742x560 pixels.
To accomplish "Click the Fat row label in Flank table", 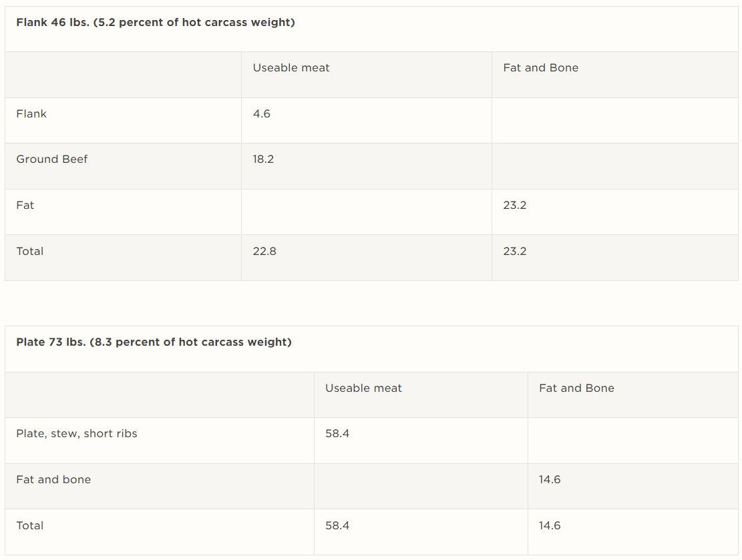I will tap(25, 206).
